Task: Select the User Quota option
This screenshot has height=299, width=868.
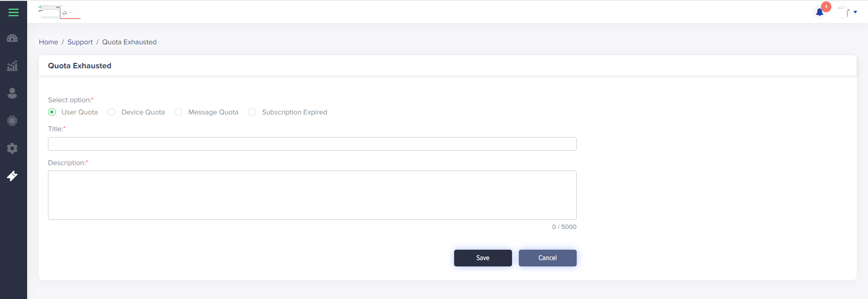Action: click(x=52, y=112)
